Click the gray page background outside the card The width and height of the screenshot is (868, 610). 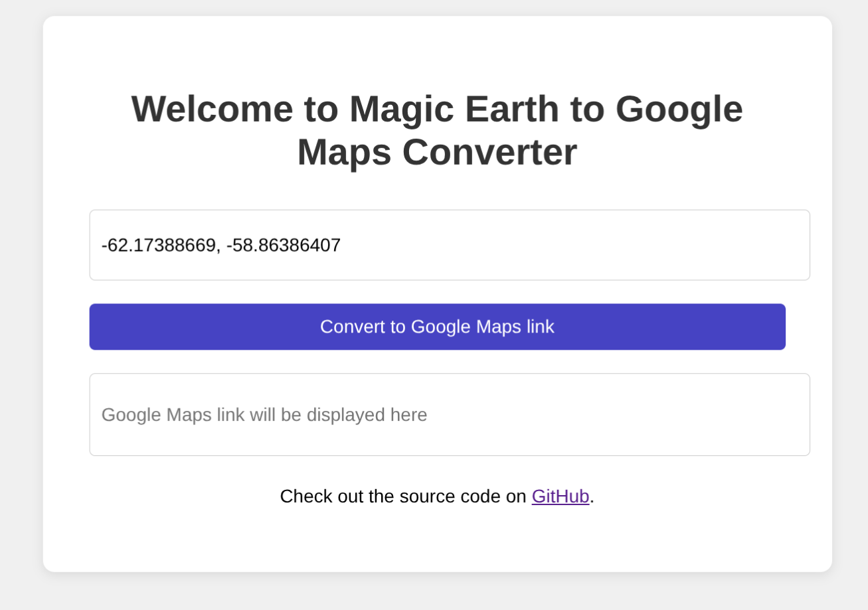20,332
